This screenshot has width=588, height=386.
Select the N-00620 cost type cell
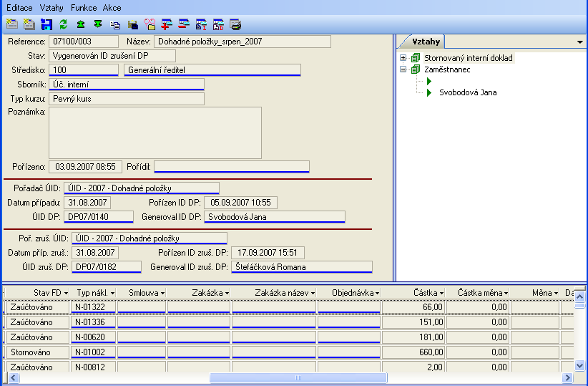(93, 337)
